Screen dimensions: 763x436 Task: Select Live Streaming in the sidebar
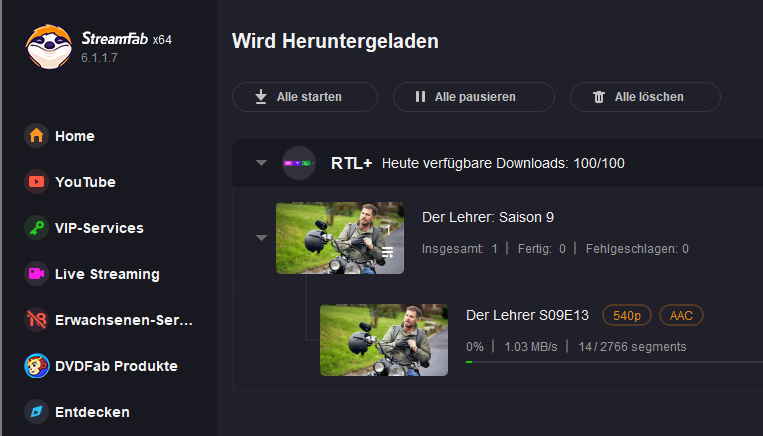107,274
